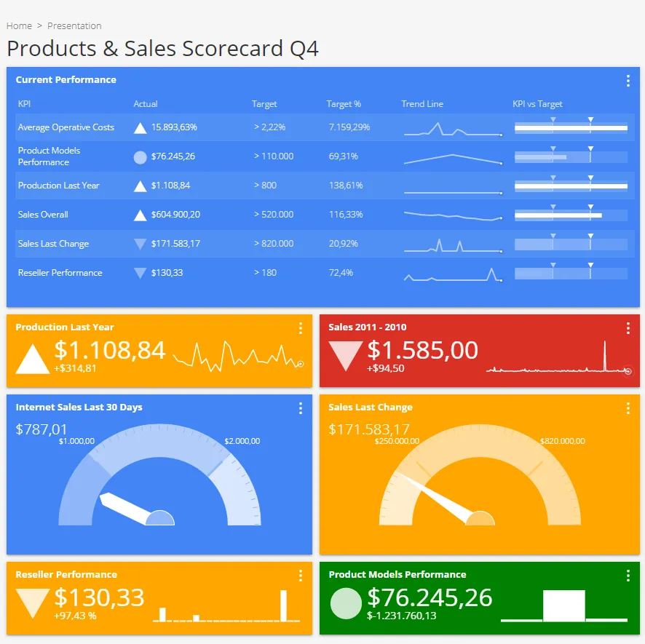Click the up-triangle indicator in Production Last Year row
The width and height of the screenshot is (645, 644).
coord(141,186)
